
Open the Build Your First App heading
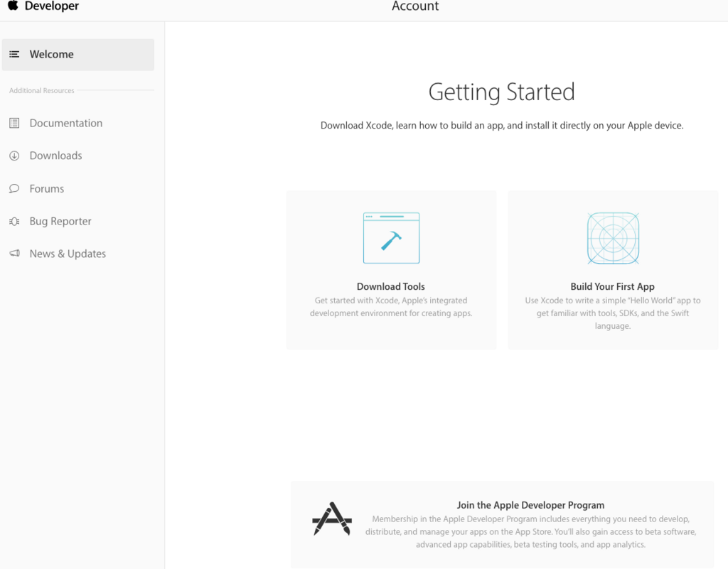pos(612,286)
